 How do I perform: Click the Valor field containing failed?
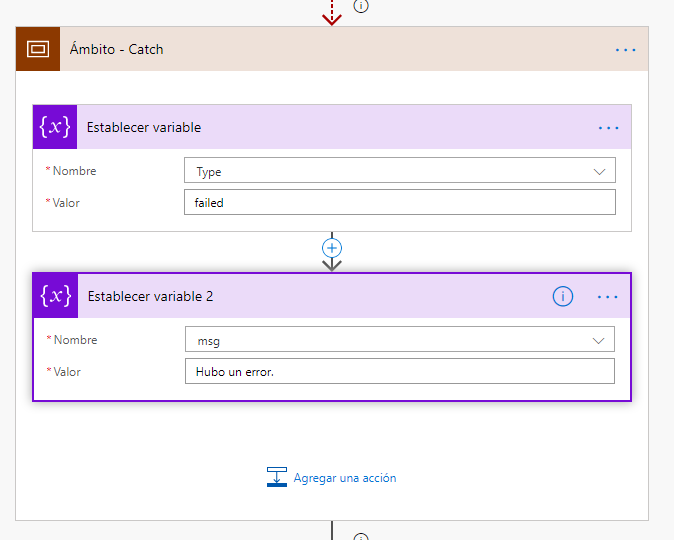click(399, 203)
